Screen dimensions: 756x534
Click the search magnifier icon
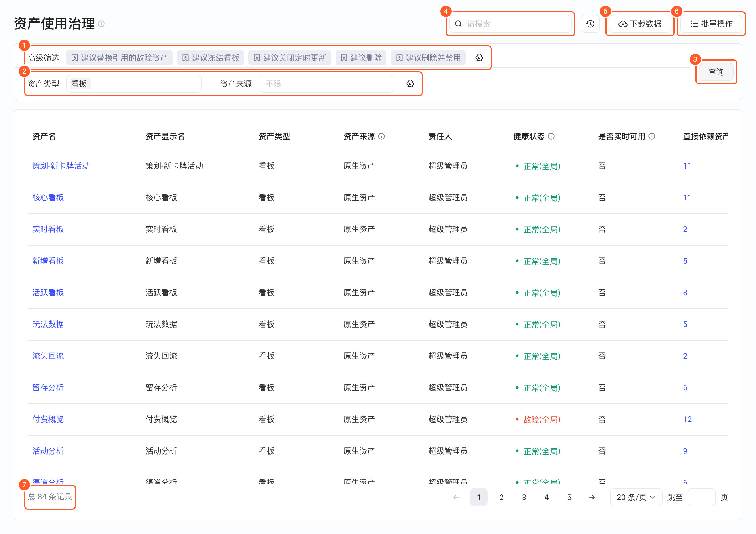pos(458,24)
